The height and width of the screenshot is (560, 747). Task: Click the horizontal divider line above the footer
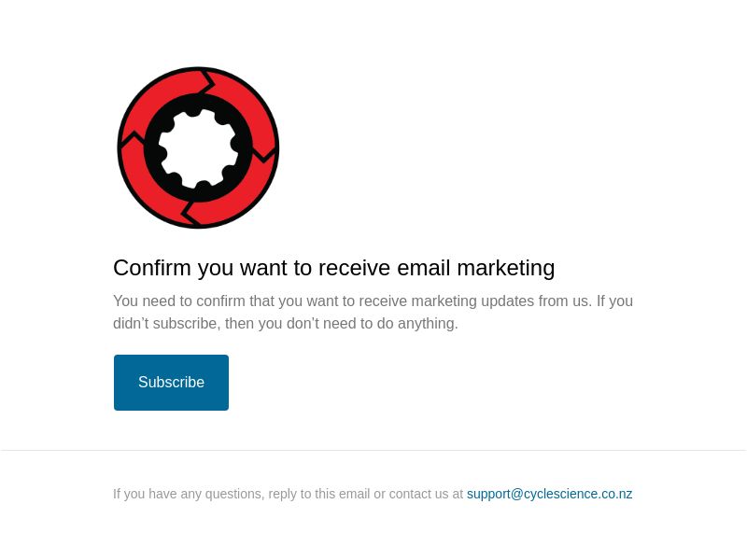point(373,450)
